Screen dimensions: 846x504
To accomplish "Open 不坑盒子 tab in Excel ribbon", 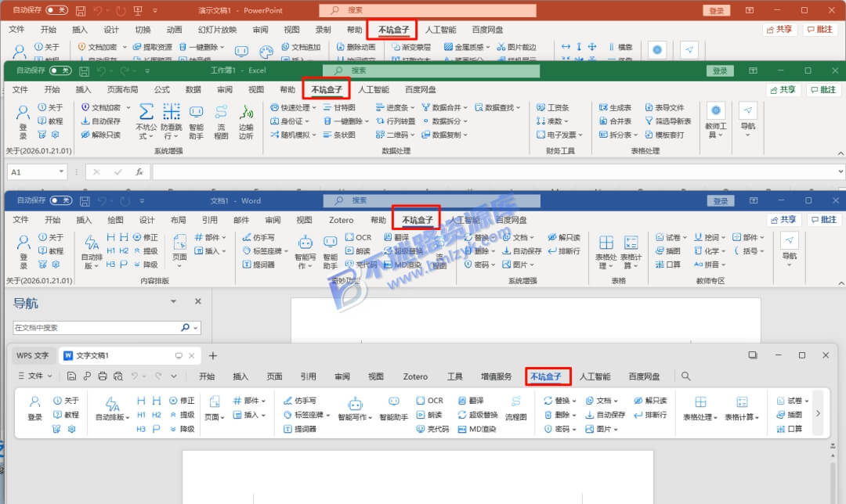I will pyautogui.click(x=327, y=89).
